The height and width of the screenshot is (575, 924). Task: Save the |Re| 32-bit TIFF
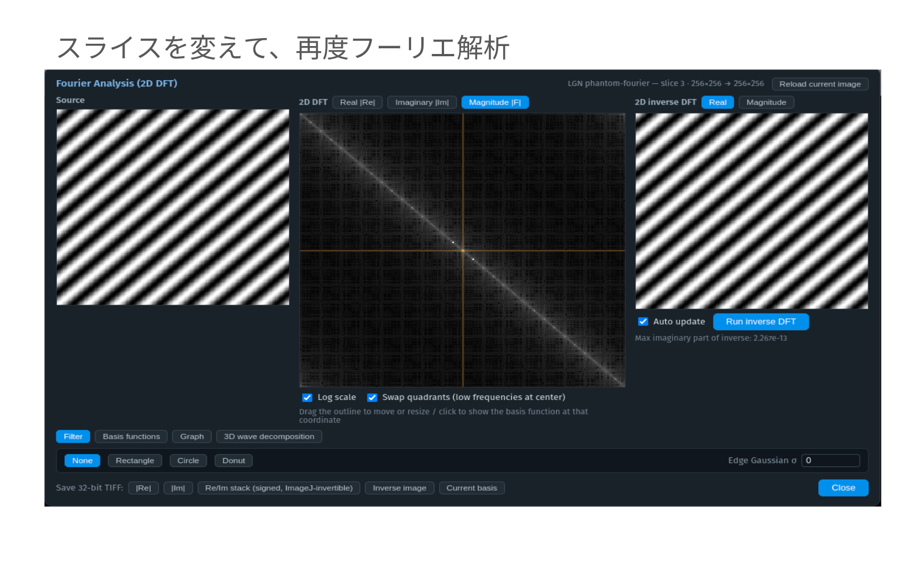click(x=143, y=488)
